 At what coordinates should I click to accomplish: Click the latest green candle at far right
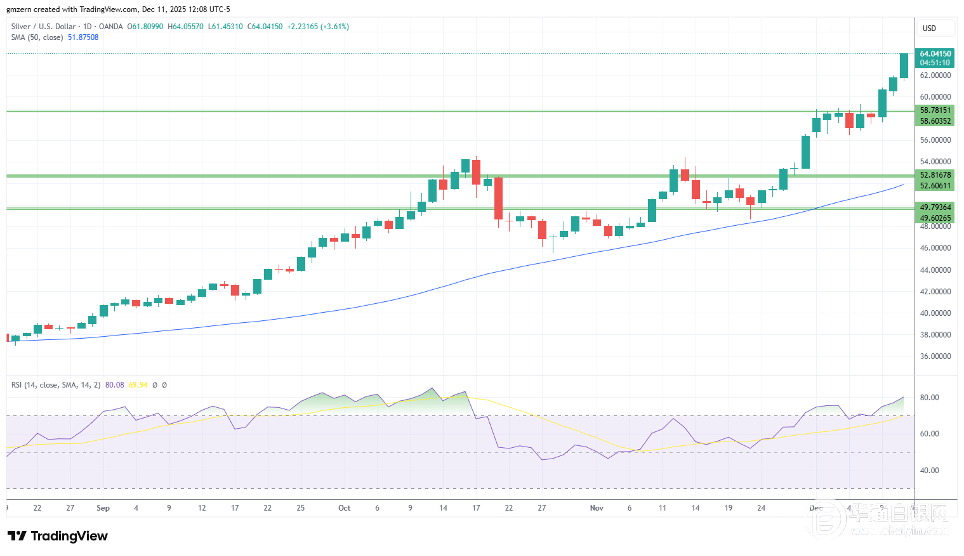[x=904, y=65]
